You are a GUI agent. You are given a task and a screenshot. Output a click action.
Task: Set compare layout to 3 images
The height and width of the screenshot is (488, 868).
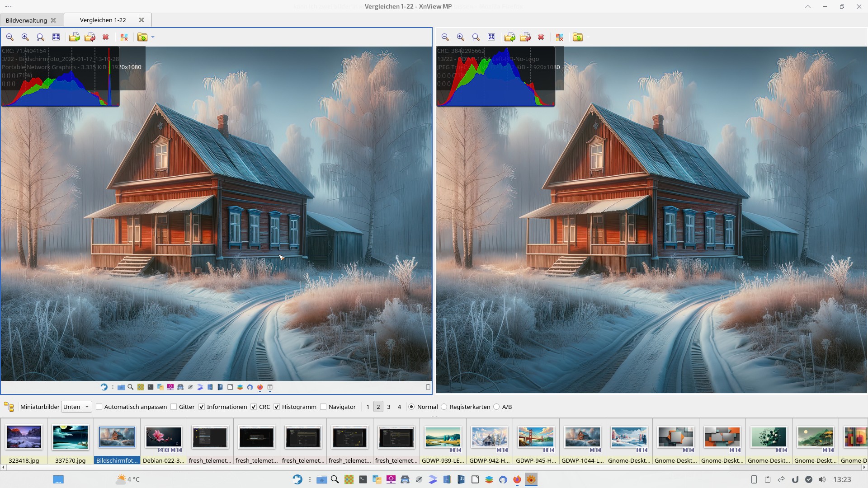pos(389,407)
